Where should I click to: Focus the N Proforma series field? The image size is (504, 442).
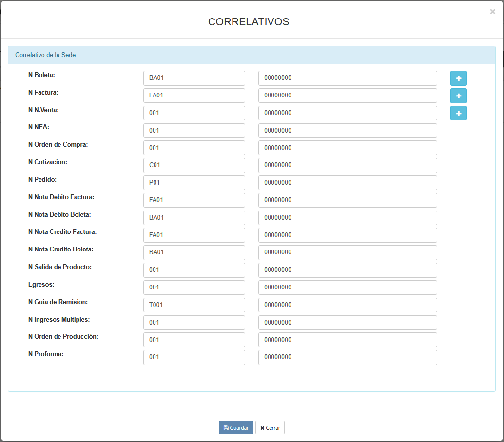pos(194,357)
